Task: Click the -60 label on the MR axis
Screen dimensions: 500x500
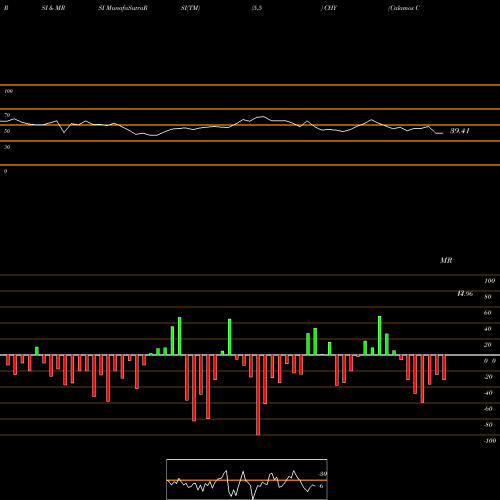Action: [488, 409]
